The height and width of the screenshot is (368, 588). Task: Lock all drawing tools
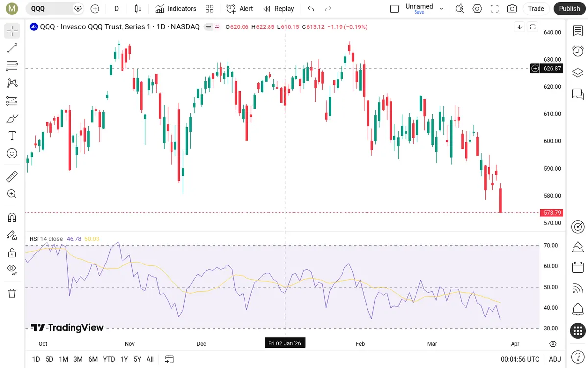coord(12,253)
